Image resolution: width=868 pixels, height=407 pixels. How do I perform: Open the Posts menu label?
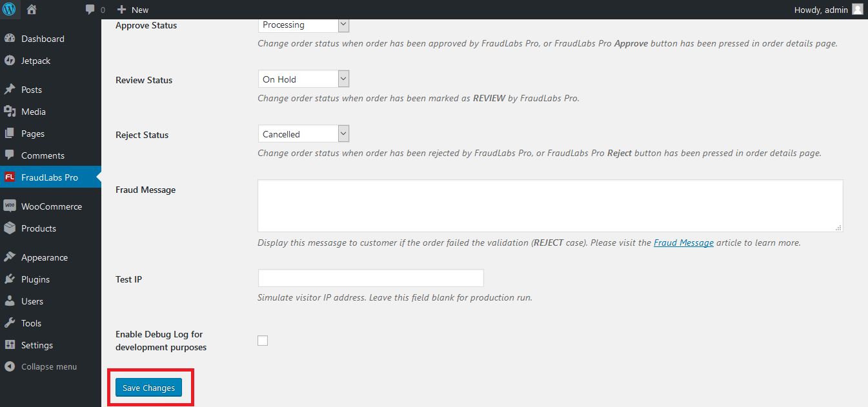32,90
